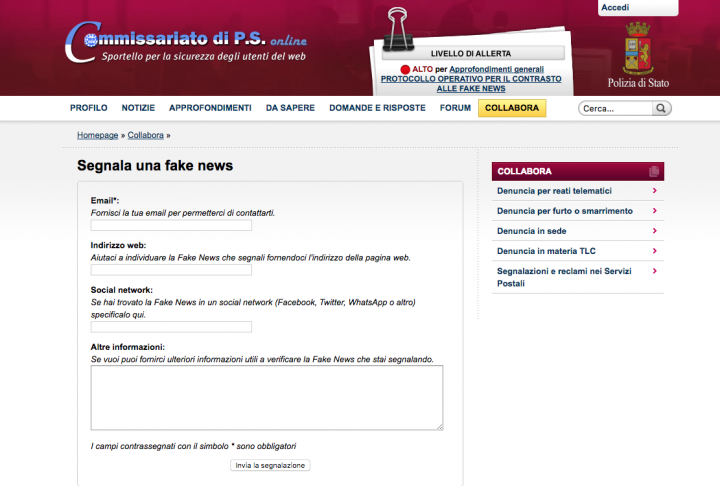
Task: Click 'Se hai trovato la Fake News' hint
Action: click(253, 308)
